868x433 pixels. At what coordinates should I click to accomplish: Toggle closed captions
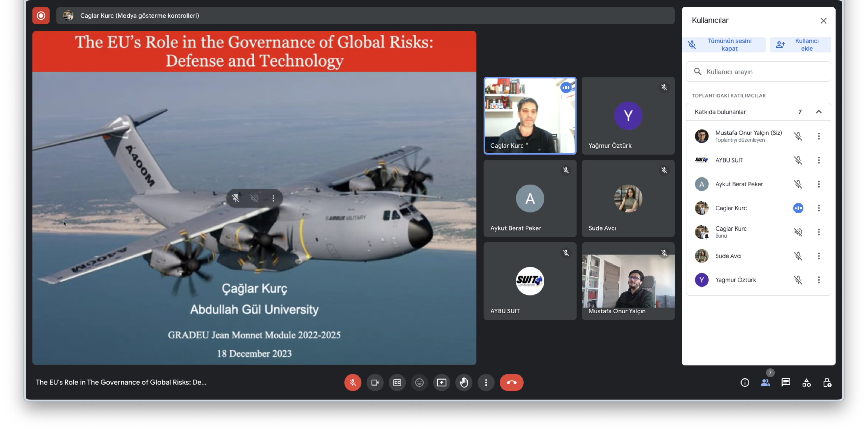pos(397,382)
